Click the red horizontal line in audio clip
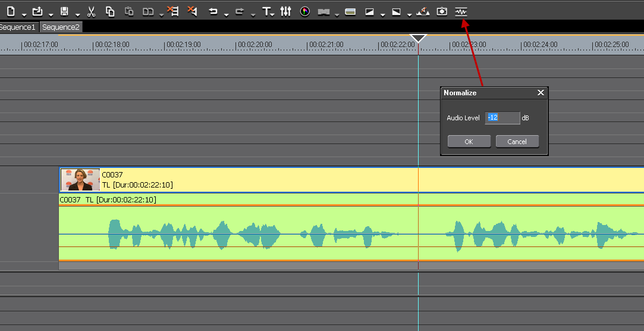The image size is (644, 331). pyautogui.click(x=351, y=246)
